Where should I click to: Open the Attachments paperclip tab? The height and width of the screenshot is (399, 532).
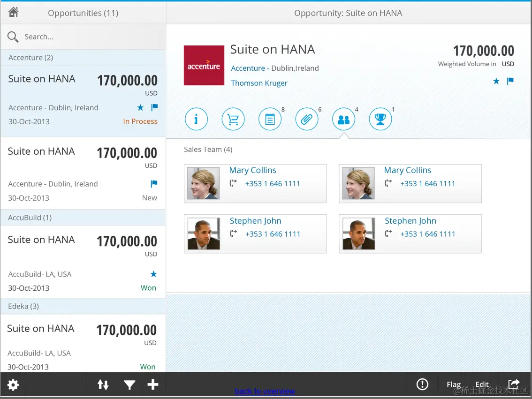307,119
